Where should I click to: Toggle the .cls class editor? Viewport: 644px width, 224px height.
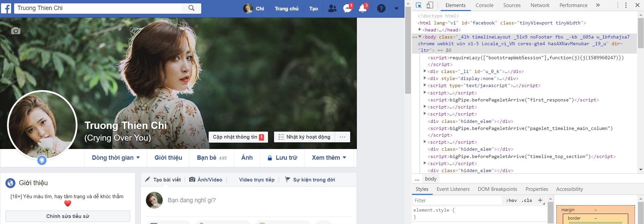pos(527,201)
